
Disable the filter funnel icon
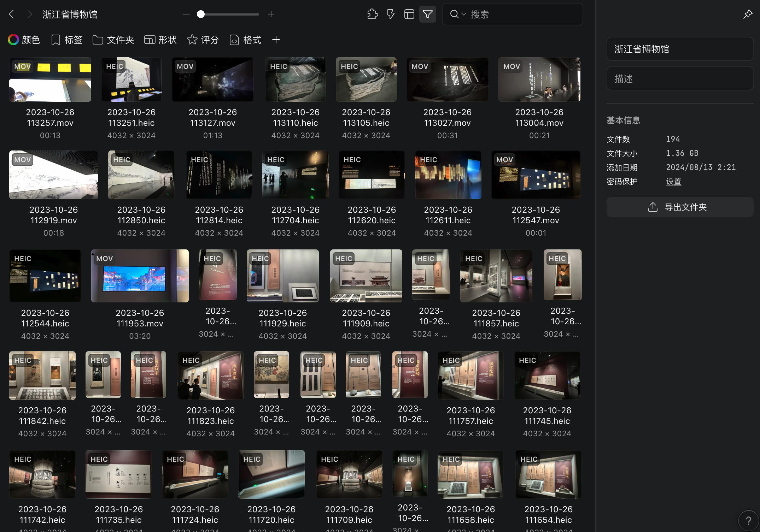428,14
